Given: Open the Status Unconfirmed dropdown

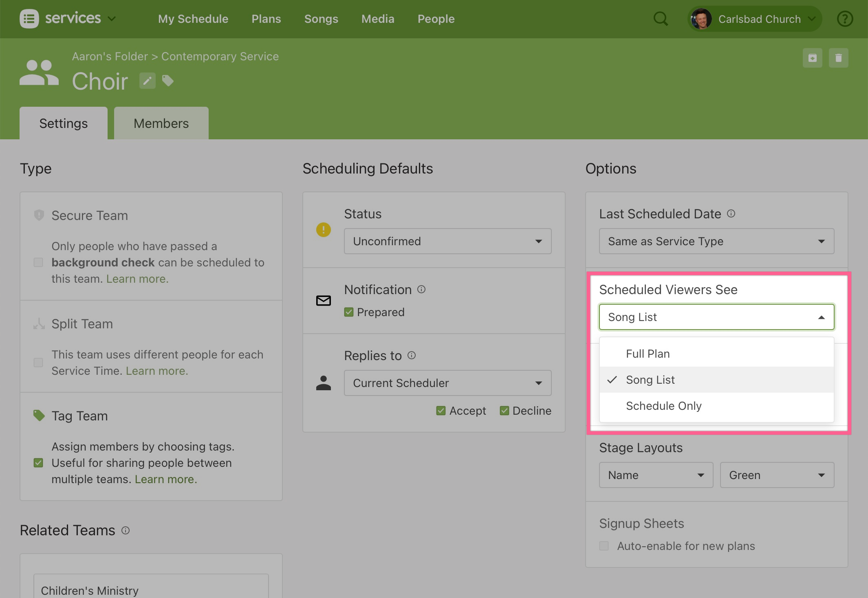Looking at the screenshot, I should pos(447,241).
